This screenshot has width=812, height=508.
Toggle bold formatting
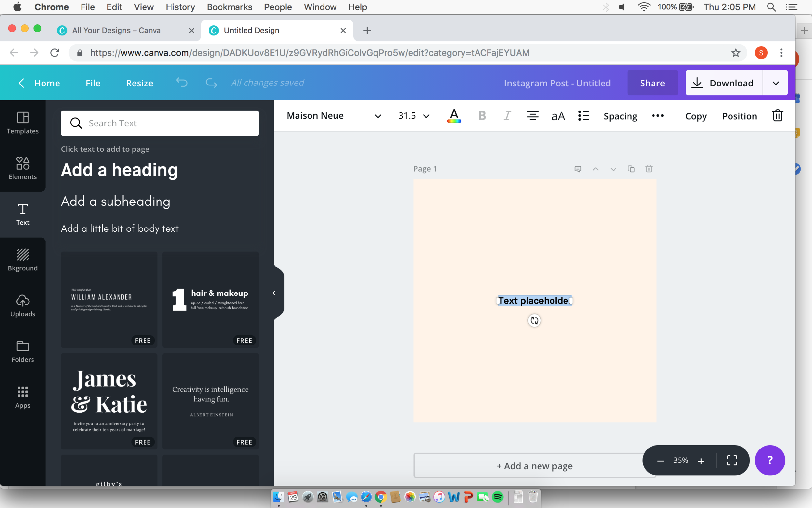(x=482, y=116)
